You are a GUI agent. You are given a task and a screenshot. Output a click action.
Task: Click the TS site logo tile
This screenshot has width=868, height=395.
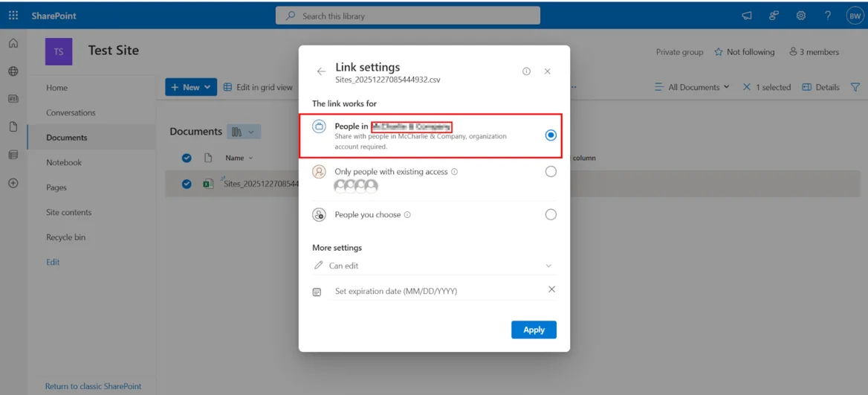[x=58, y=52]
